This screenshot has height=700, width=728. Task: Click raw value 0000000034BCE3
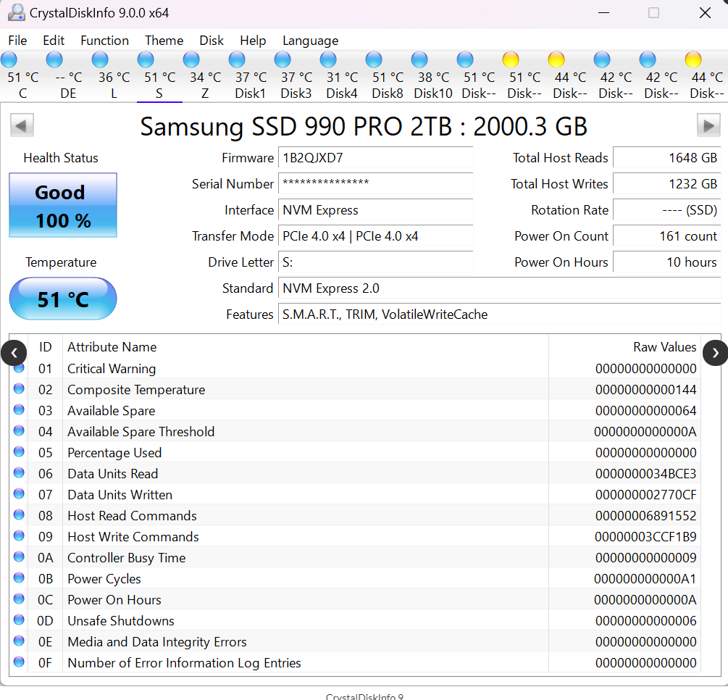pyautogui.click(x=646, y=474)
